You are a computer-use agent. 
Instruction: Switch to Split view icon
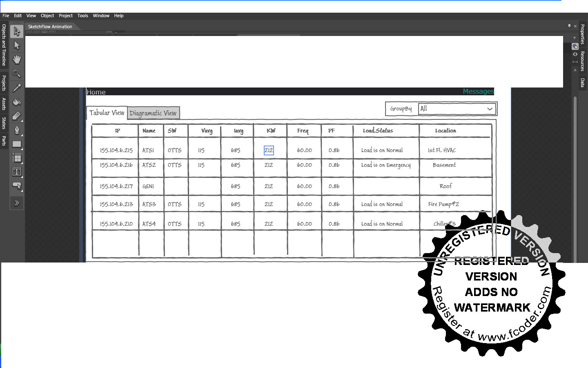[575, 62]
